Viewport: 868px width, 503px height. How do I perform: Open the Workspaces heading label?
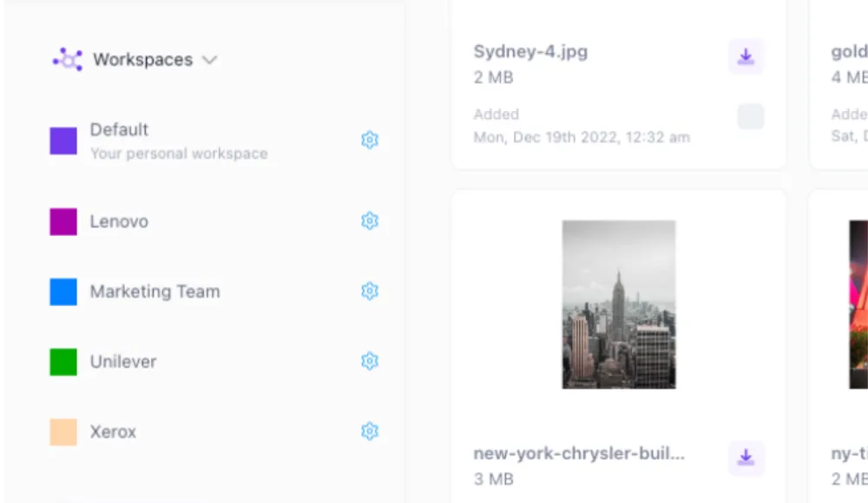tap(143, 59)
